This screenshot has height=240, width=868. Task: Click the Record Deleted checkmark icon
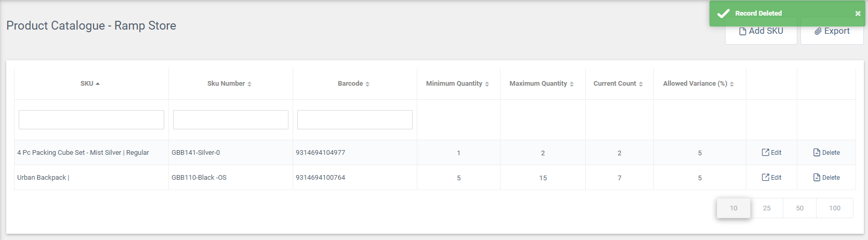(723, 14)
